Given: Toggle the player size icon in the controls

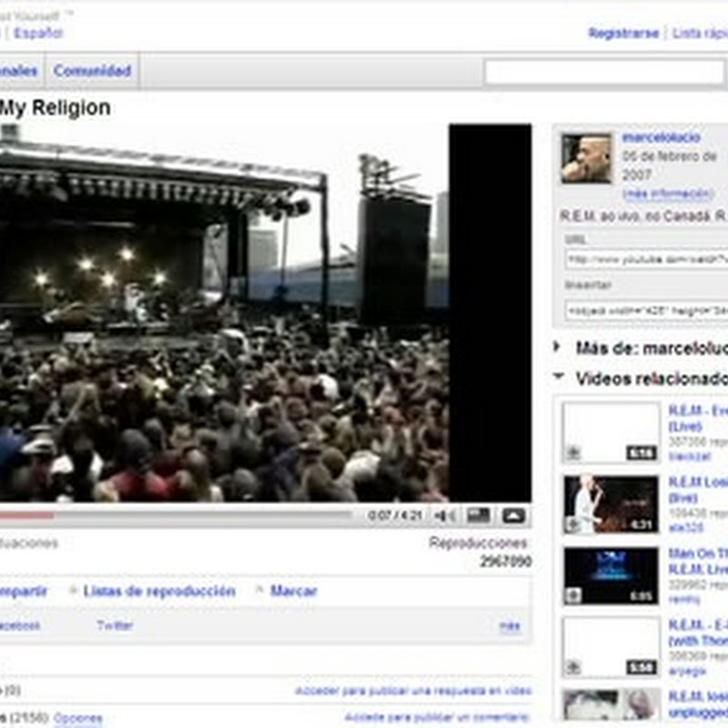Looking at the screenshot, I should pos(479,515).
